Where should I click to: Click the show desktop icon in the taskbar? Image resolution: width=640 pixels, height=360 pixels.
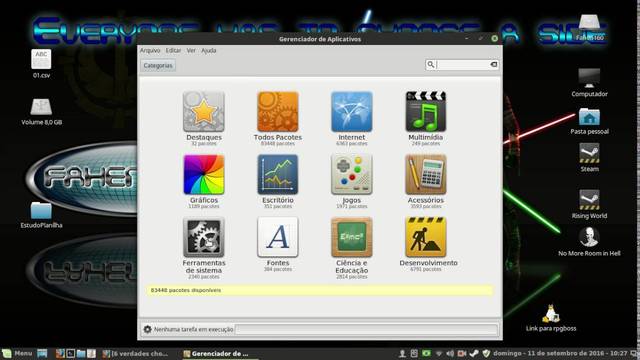pos(42,353)
